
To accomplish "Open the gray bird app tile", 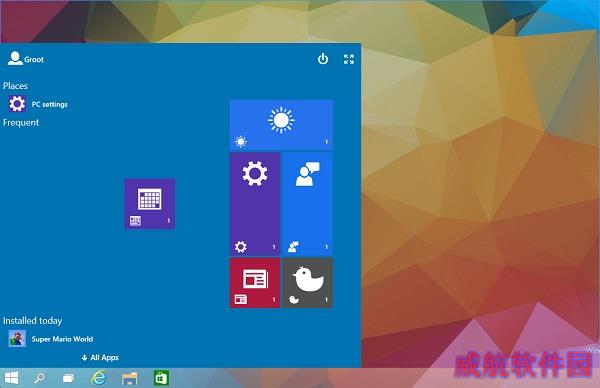I will 307,283.
